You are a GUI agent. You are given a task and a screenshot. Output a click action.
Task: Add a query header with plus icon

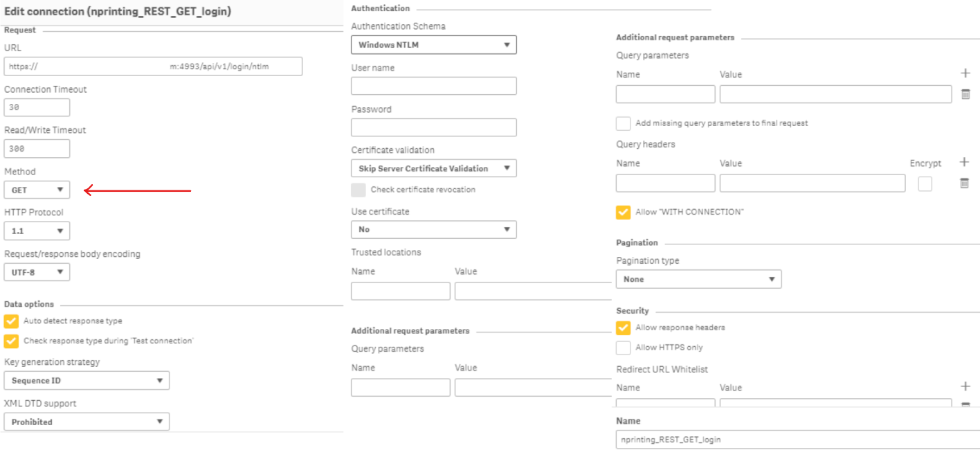(x=964, y=163)
